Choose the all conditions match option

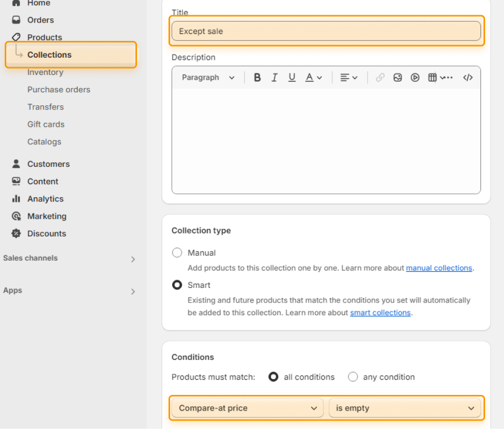pyautogui.click(x=274, y=377)
